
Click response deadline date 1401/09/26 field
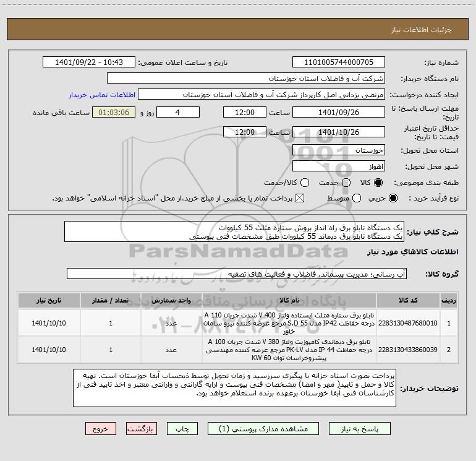tap(339, 112)
